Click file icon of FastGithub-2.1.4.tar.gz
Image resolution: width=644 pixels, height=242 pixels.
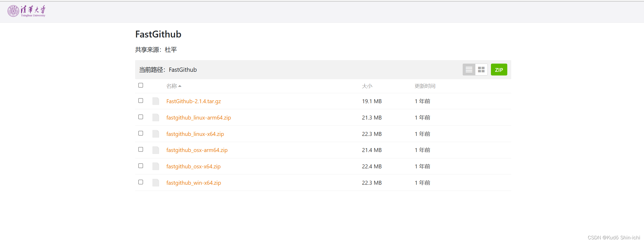pyautogui.click(x=156, y=101)
